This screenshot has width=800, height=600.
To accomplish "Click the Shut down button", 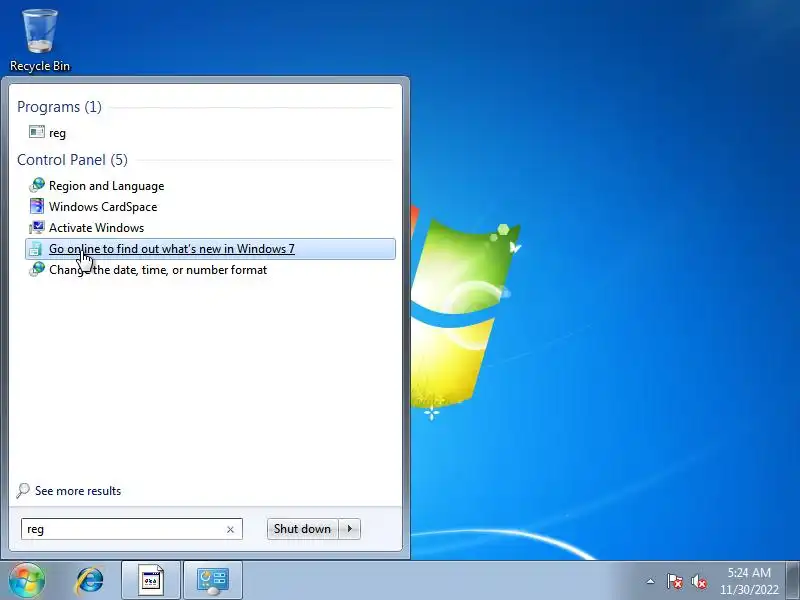I will tap(303, 529).
